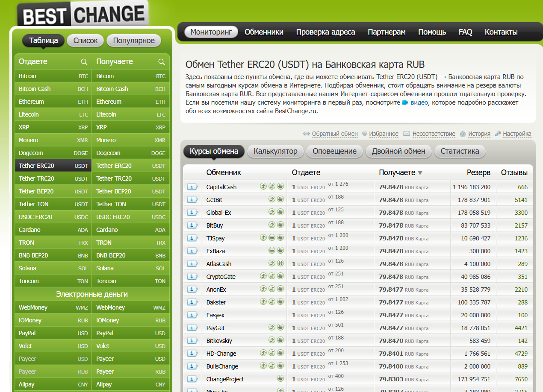
Task: Click the История link
Action: pyautogui.click(x=479, y=134)
